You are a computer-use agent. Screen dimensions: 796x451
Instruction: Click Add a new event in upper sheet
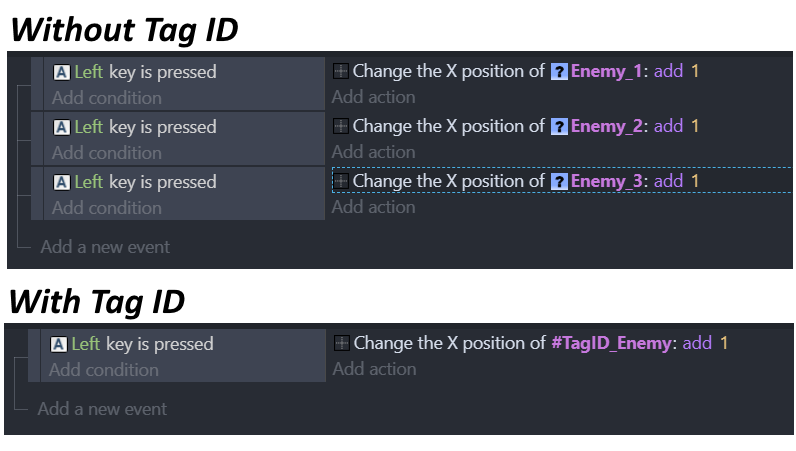click(105, 247)
